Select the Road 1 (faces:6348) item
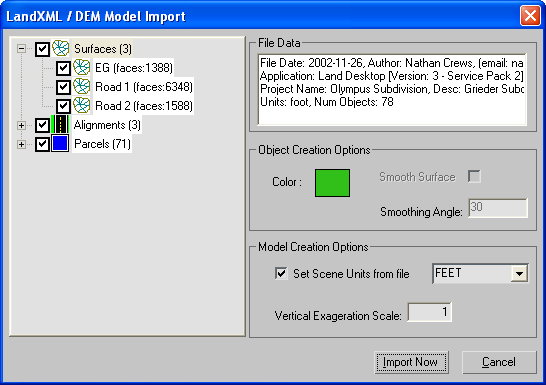Image resolution: width=546 pixels, height=385 pixels. tap(143, 87)
